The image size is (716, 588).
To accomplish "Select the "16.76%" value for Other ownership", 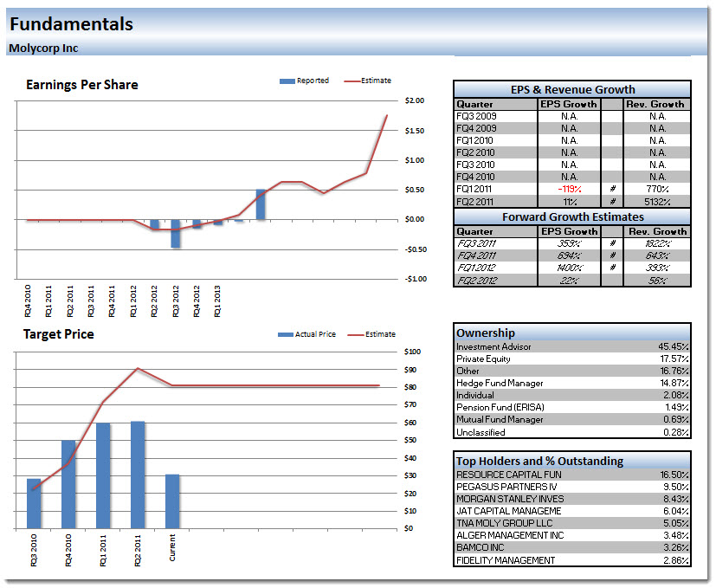I will pos(674,371).
